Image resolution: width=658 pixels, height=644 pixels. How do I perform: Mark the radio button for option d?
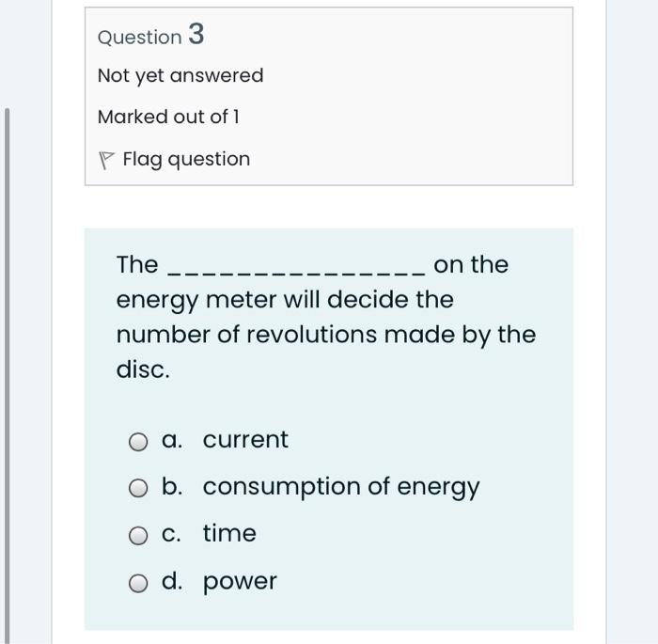[138, 583]
